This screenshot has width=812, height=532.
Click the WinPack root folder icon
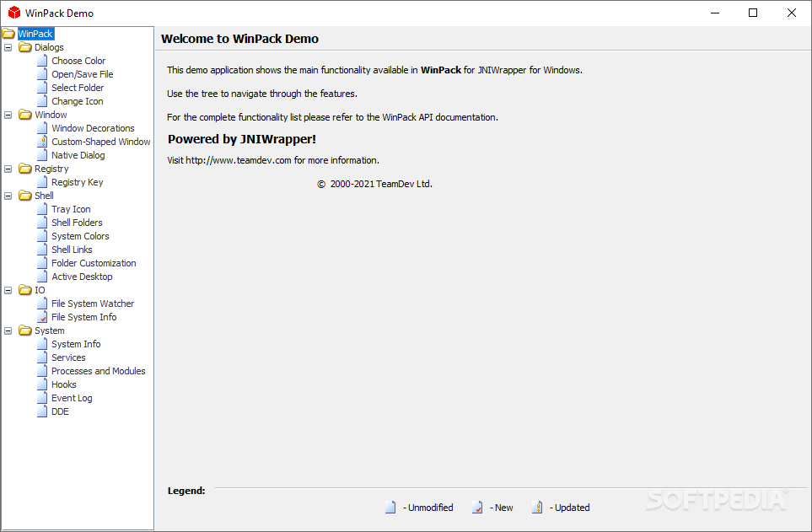coord(8,34)
